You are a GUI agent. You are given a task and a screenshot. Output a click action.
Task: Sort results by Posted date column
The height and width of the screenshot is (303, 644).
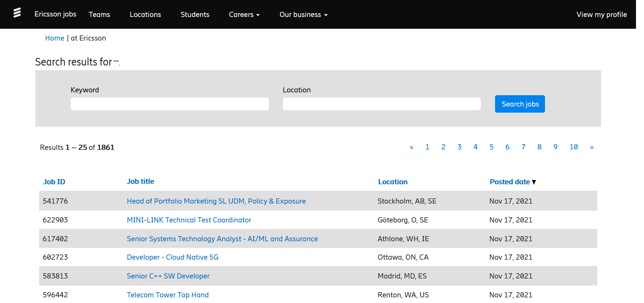(x=510, y=182)
